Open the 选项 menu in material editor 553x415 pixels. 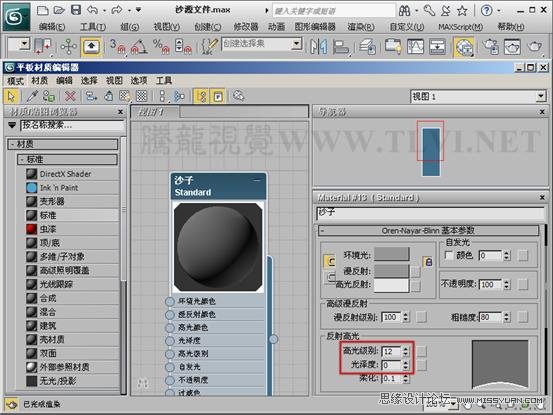[139, 81]
